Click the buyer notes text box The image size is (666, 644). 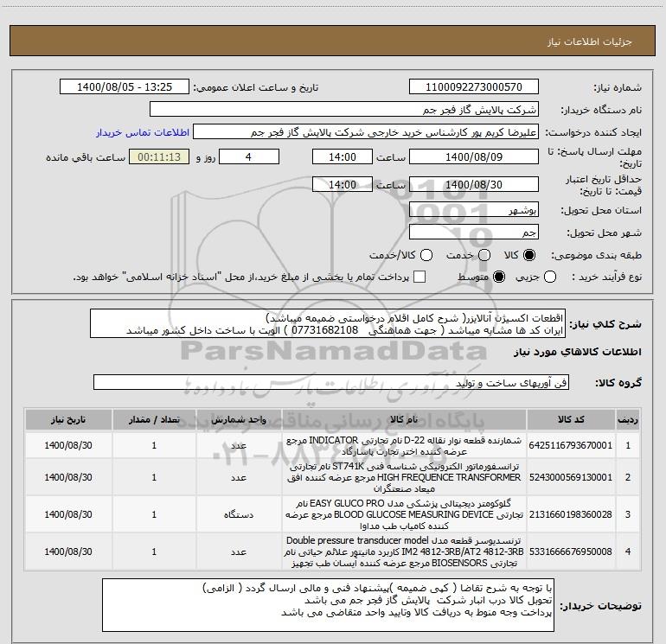pos(328,605)
